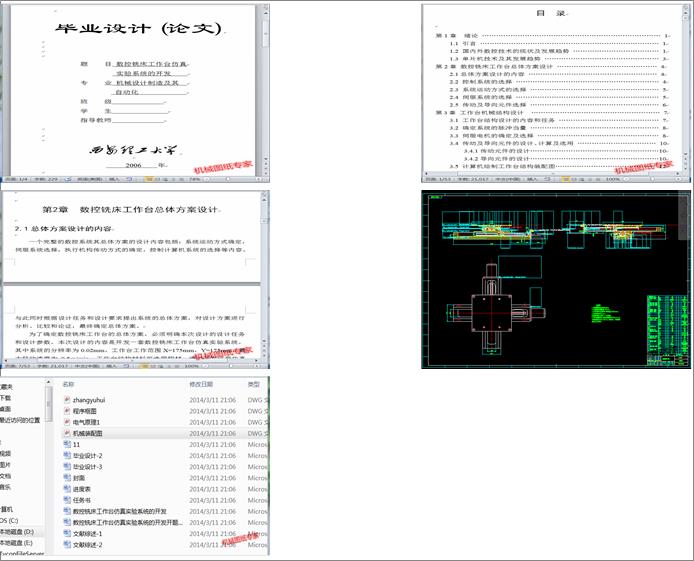Click horizontal scrollbar of the 目录 document window
694x561 pixels.
[x=551, y=173]
